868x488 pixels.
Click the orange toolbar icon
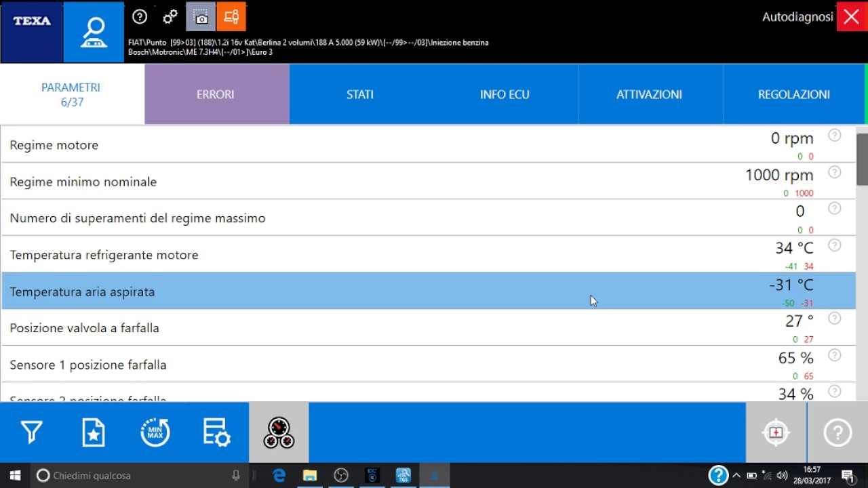tap(231, 17)
